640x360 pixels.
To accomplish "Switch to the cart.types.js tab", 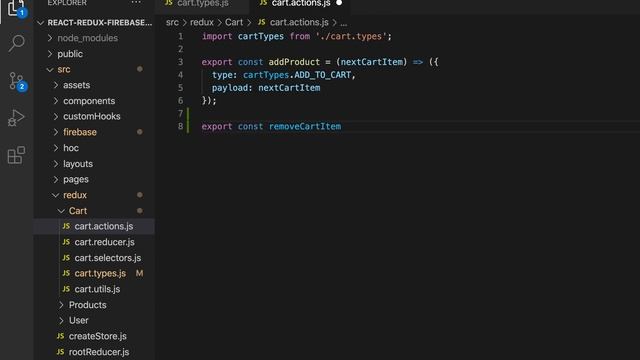I will point(202,3).
